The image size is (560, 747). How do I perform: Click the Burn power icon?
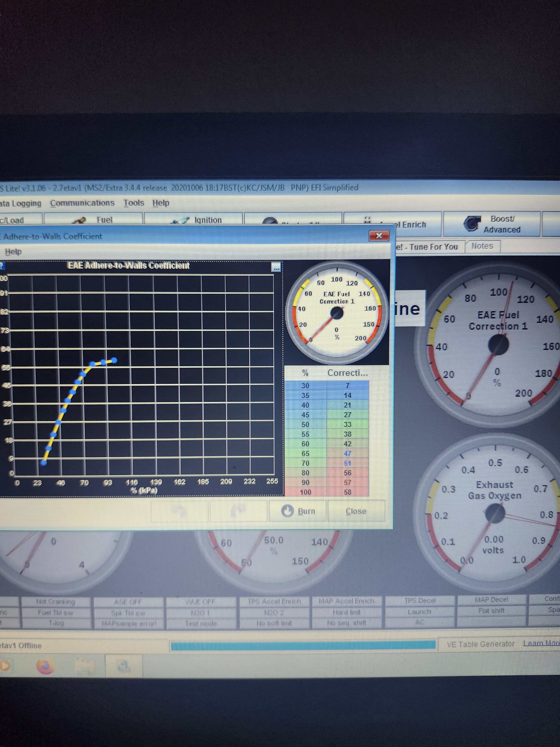(287, 511)
